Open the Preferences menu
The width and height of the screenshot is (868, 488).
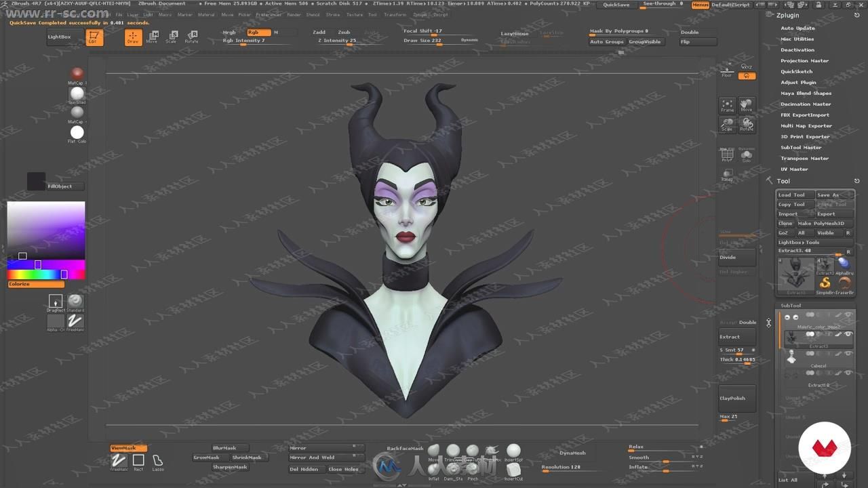(x=269, y=14)
